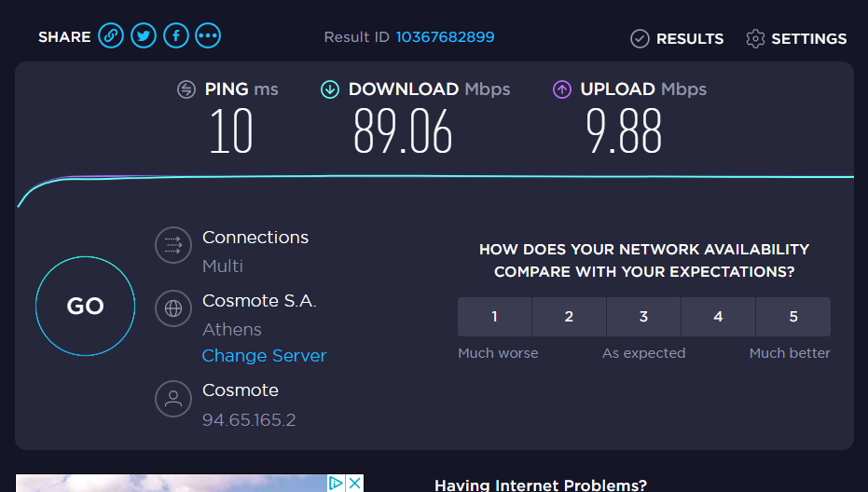Click the ad choices icon

tap(336, 483)
